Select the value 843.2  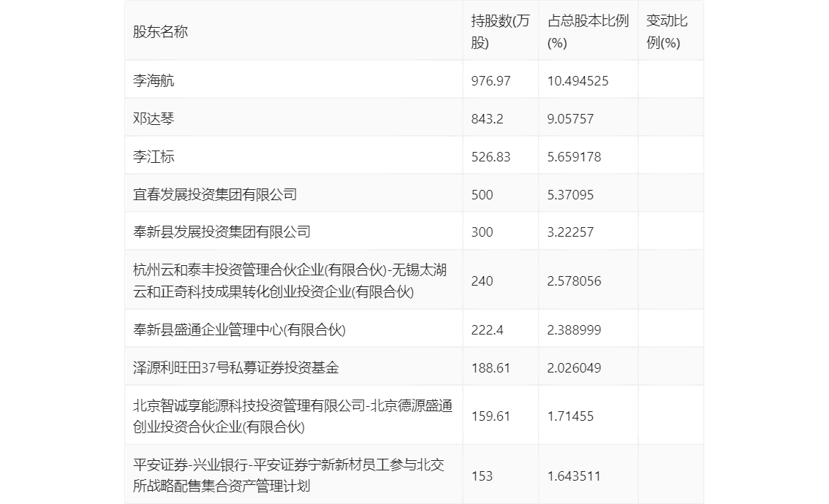[487, 119]
